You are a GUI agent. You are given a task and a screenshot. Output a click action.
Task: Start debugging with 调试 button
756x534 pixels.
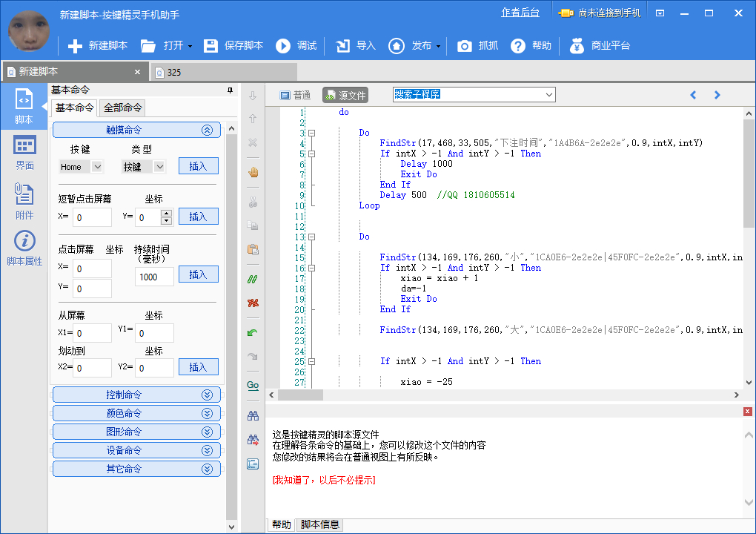coord(283,46)
